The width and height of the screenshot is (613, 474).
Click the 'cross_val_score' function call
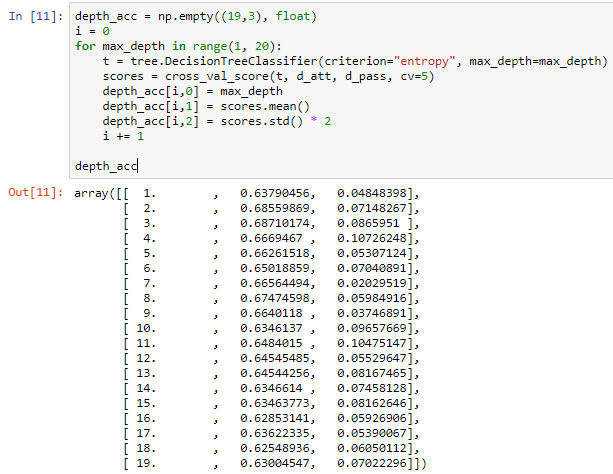[217, 76]
